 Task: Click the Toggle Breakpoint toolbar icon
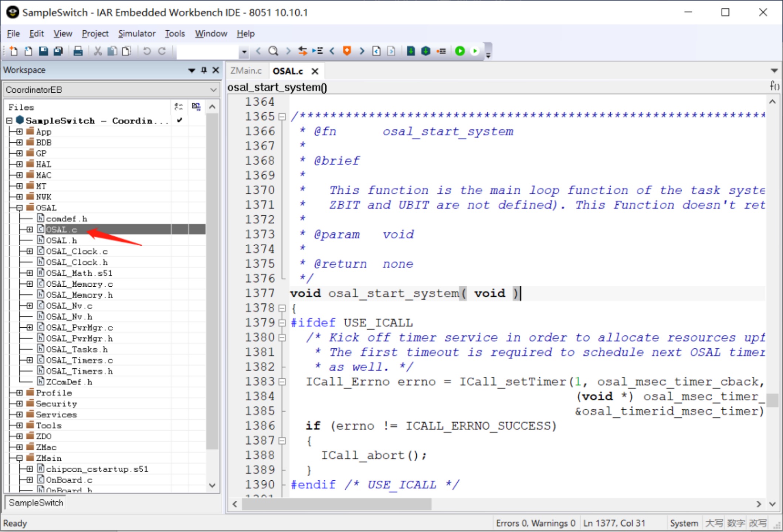point(441,51)
